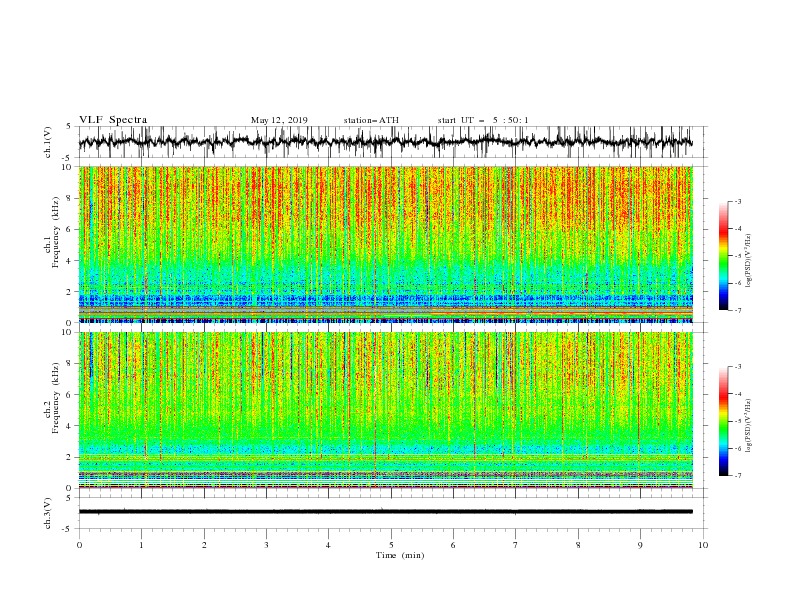This screenshot has height=612, width=792.
Task: Click time axis tick label "8"
Action: pos(578,545)
